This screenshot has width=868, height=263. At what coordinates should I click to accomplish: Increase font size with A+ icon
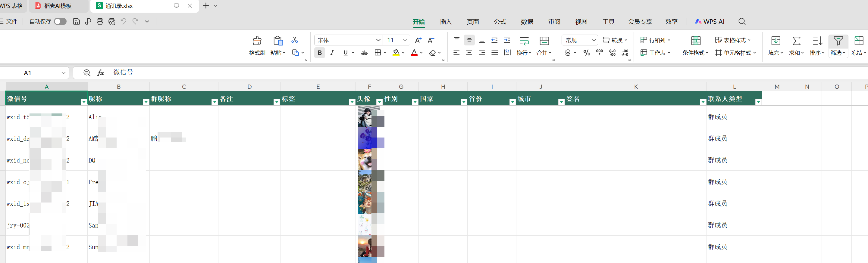[418, 40]
